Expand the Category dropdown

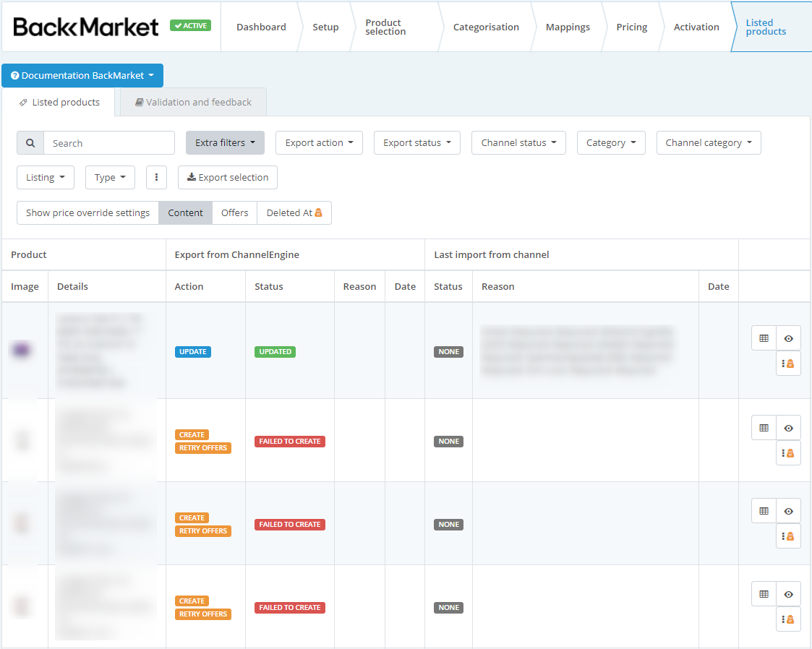(611, 142)
